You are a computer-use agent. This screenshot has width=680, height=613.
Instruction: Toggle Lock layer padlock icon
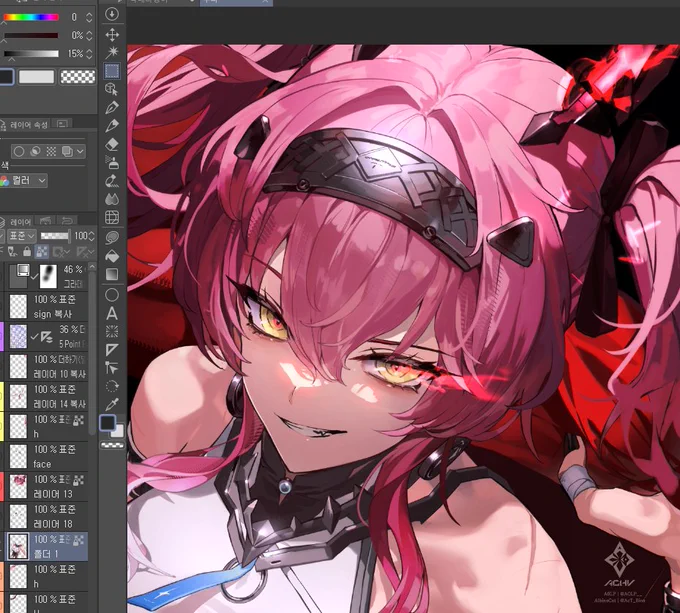pos(27,251)
